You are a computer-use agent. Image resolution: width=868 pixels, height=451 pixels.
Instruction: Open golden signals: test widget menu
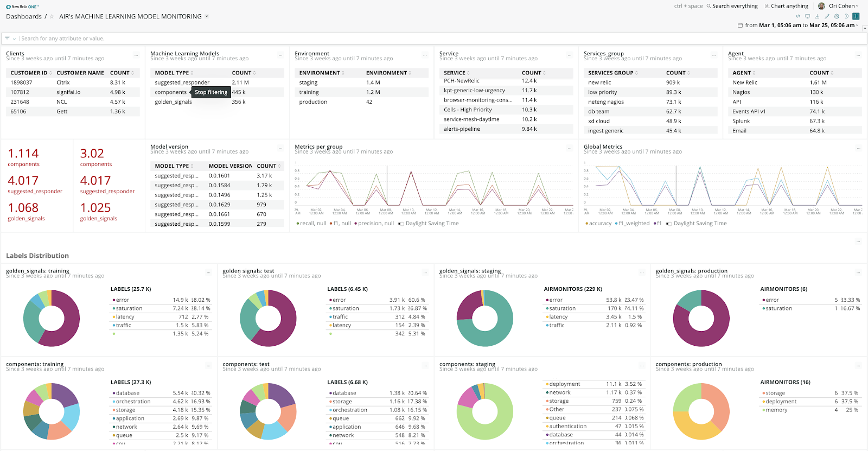pos(425,272)
